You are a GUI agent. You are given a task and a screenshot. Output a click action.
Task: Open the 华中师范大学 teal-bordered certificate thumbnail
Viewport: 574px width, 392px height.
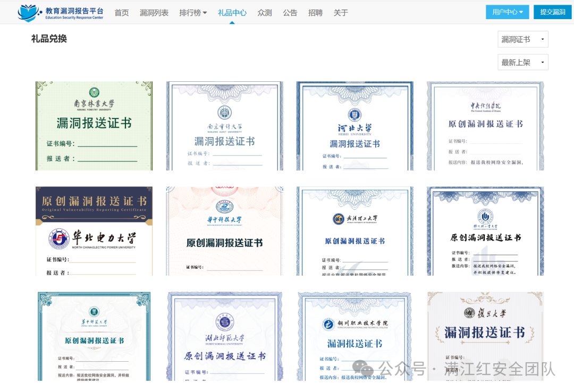[x=94, y=336]
